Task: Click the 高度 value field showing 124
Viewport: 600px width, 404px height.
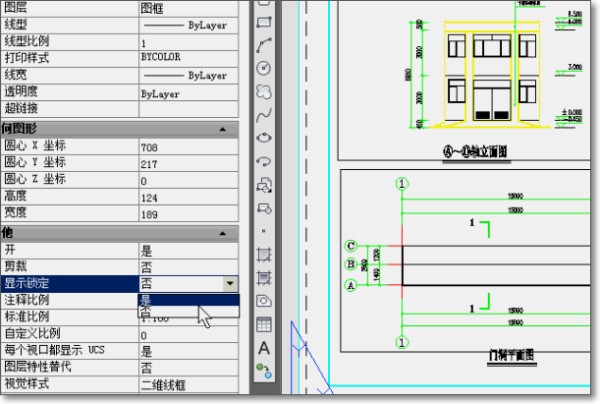Action: click(x=187, y=197)
